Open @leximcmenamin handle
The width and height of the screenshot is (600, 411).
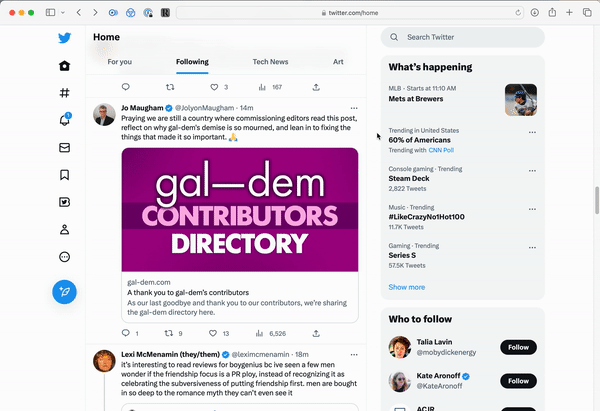260,354
